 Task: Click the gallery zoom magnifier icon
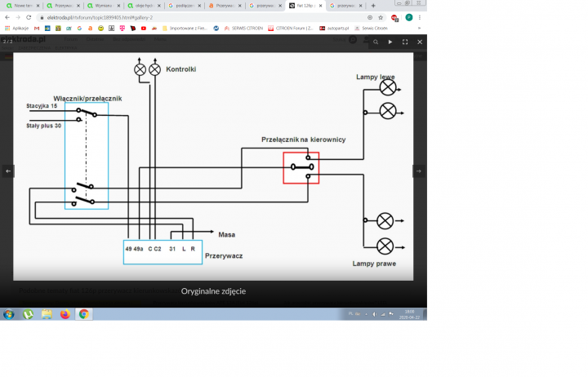pyautogui.click(x=375, y=42)
